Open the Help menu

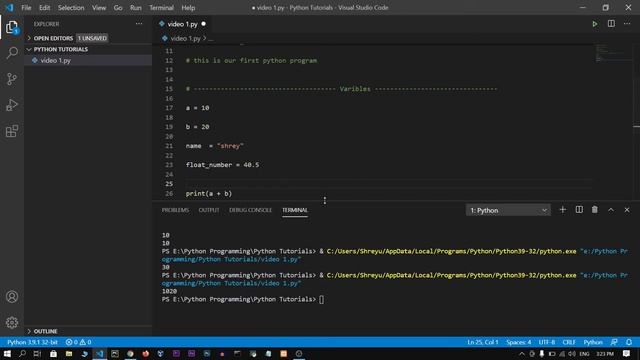point(188,7)
